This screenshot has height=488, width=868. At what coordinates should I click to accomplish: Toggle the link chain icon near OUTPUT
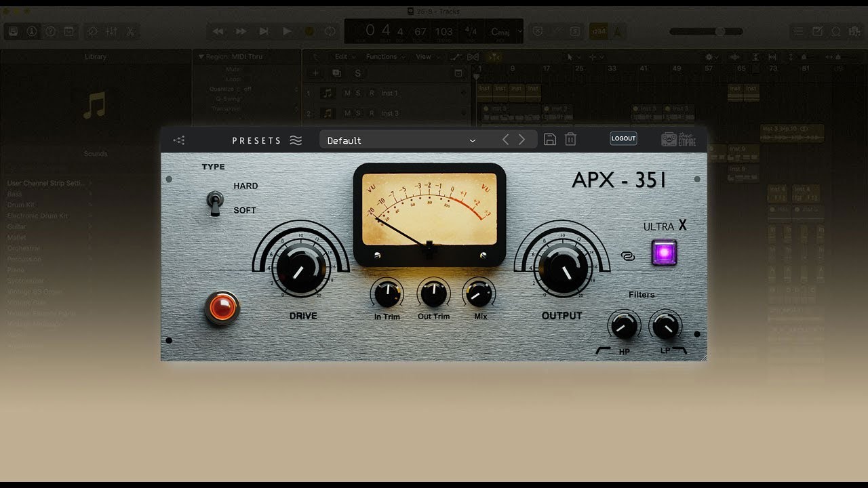[627, 256]
